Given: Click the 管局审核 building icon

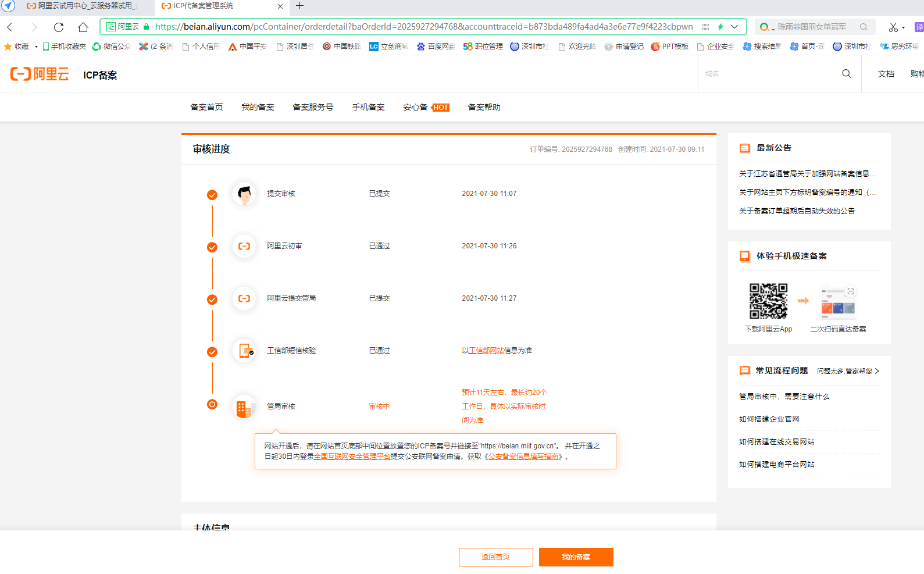Looking at the screenshot, I should (244, 407).
